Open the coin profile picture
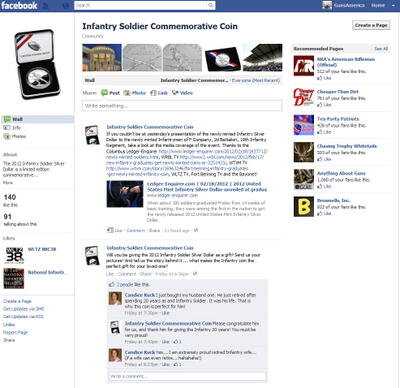 37,64
